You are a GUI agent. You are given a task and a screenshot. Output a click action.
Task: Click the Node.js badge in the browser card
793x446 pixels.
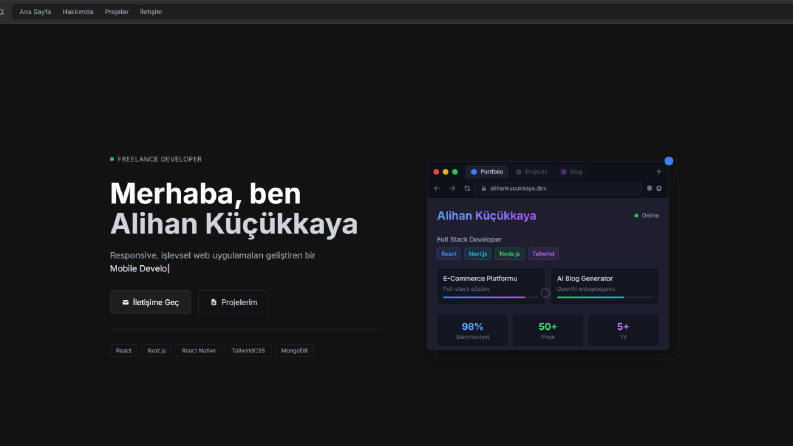[509, 254]
